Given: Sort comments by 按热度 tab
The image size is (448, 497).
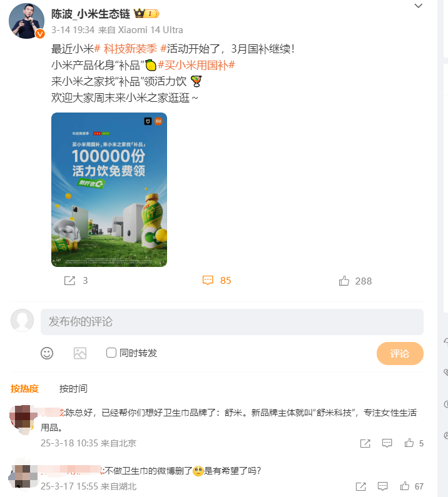Looking at the screenshot, I should 25,389.
